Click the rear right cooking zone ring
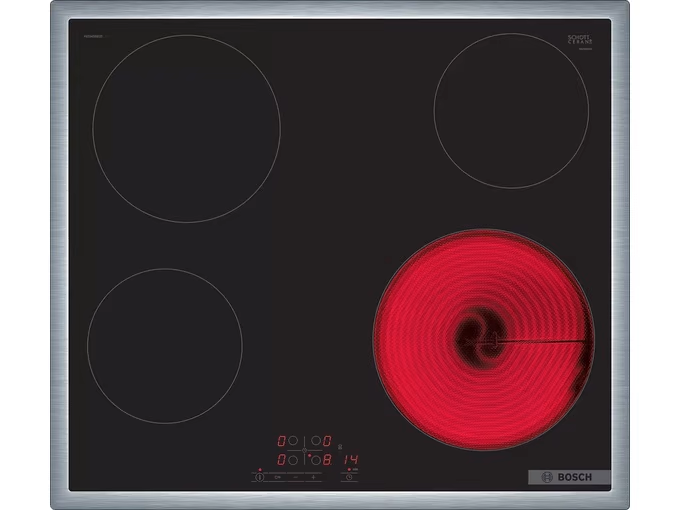The image size is (680, 510). tap(511, 111)
